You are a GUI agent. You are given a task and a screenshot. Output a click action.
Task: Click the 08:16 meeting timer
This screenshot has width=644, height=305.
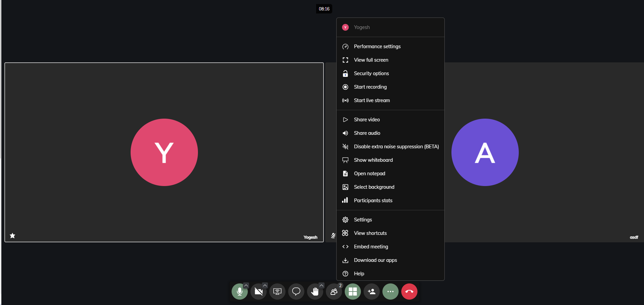tap(324, 8)
